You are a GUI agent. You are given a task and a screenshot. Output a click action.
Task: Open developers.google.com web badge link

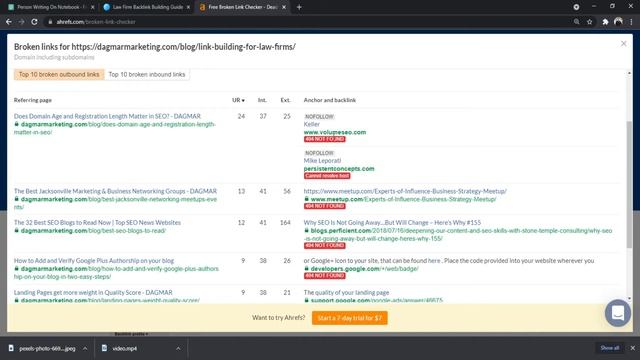364,268
